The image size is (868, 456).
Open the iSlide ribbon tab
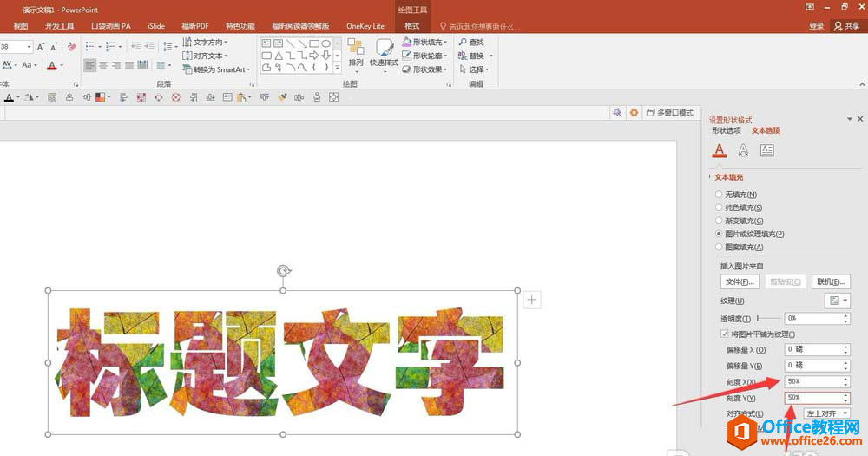(156, 26)
